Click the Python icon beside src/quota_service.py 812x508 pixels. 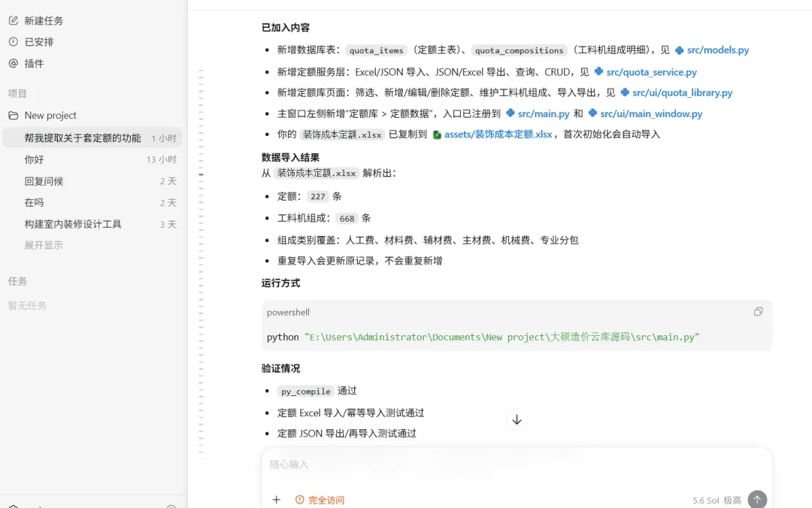point(598,71)
